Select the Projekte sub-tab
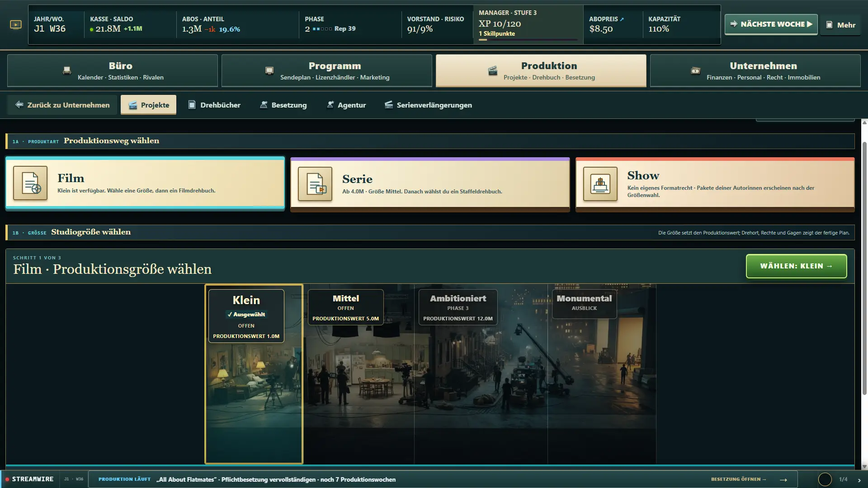 (x=148, y=105)
